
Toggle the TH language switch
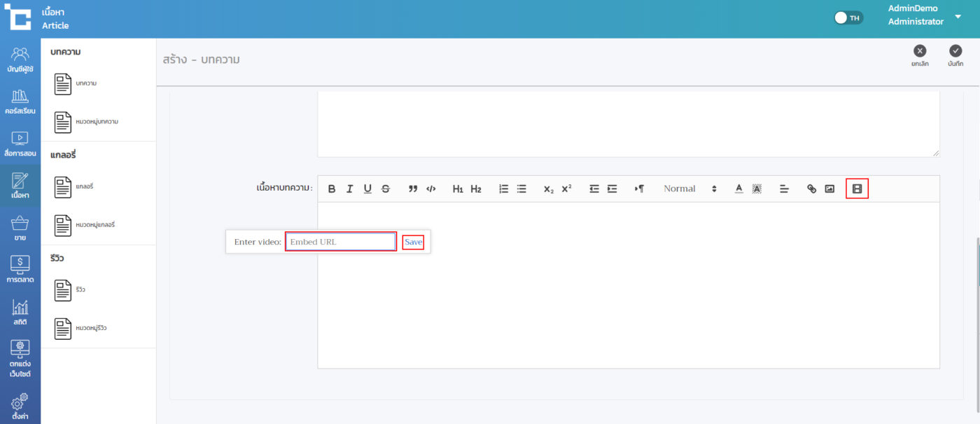tap(848, 18)
